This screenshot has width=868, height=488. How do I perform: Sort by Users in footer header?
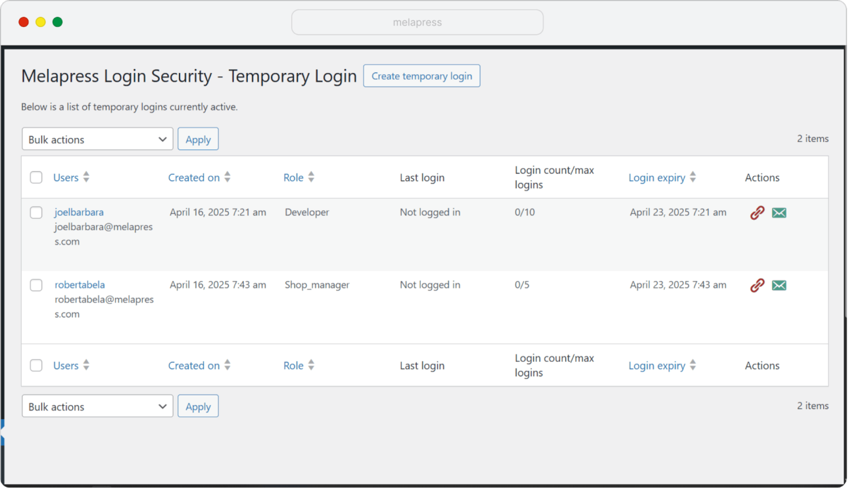[66, 366]
